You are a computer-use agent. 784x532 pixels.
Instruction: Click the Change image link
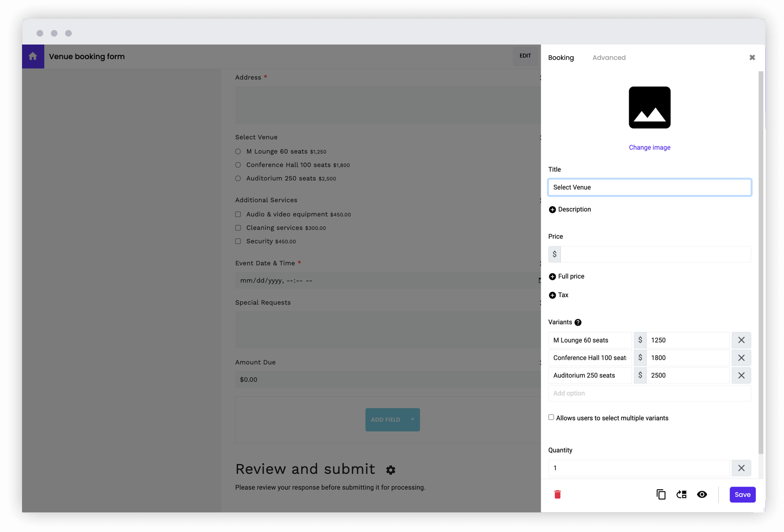pyautogui.click(x=649, y=147)
